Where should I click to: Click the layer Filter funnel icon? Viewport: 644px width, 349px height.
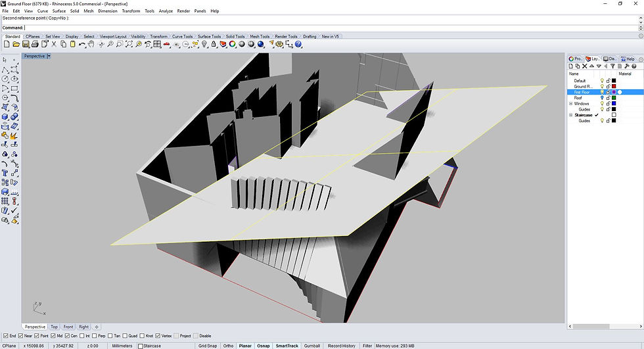click(612, 66)
